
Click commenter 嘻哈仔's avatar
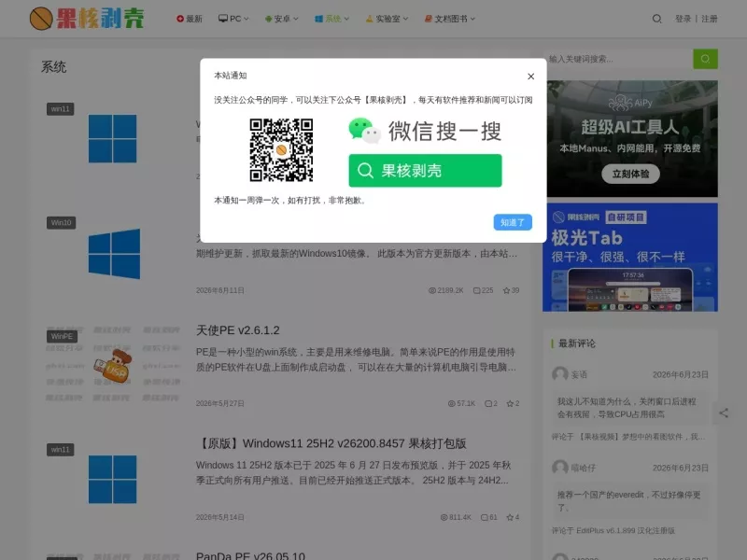click(x=559, y=468)
